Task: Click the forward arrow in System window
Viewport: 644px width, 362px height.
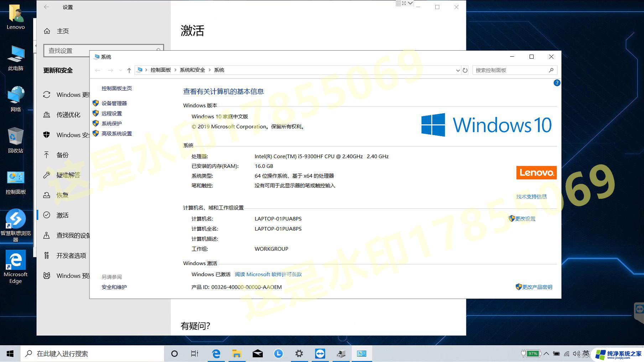Action: pyautogui.click(x=110, y=70)
